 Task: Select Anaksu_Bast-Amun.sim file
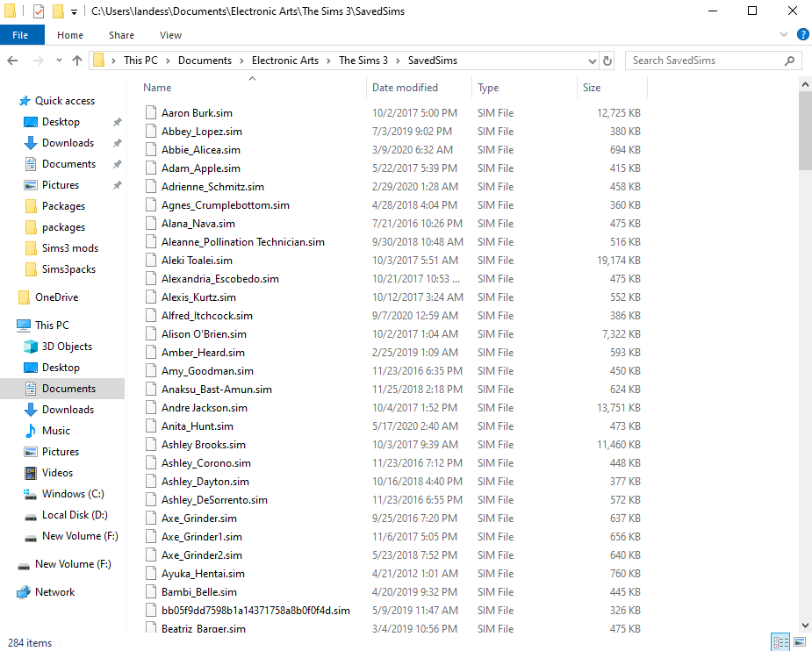[x=217, y=390]
